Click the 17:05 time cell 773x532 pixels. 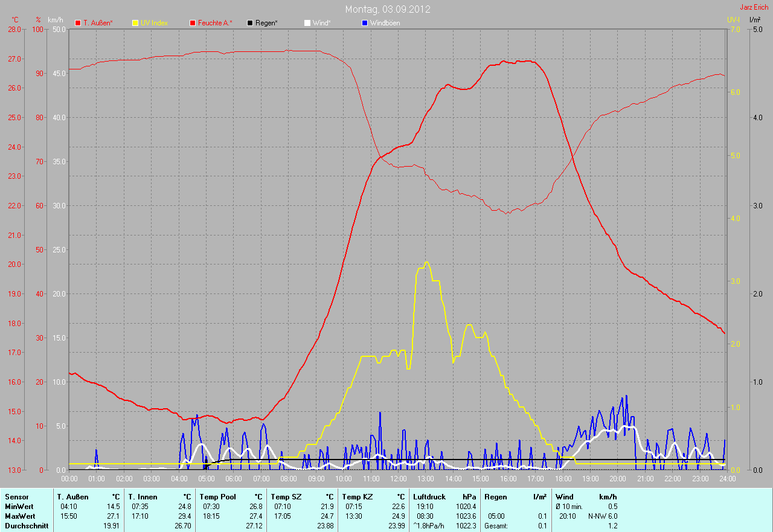coord(283,516)
